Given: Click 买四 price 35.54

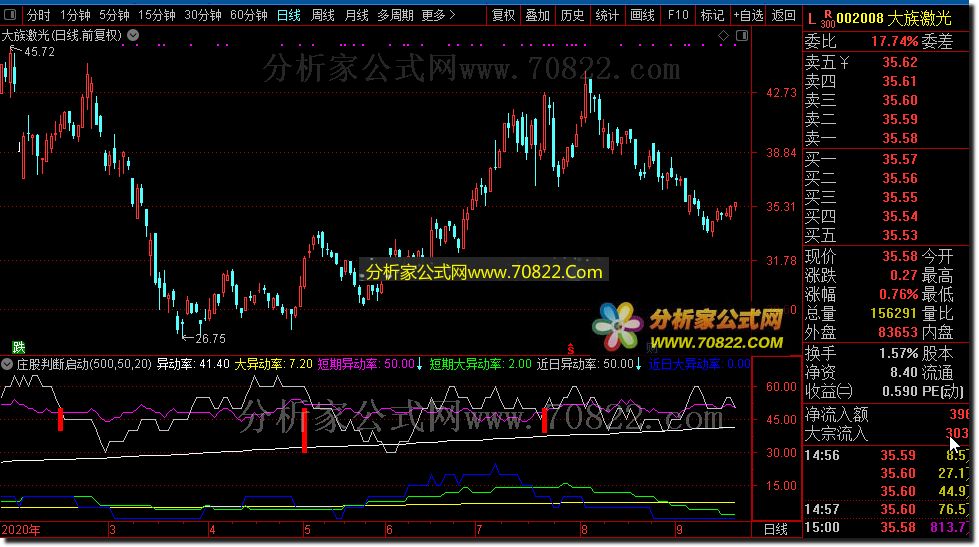Looking at the screenshot, I should point(900,217).
